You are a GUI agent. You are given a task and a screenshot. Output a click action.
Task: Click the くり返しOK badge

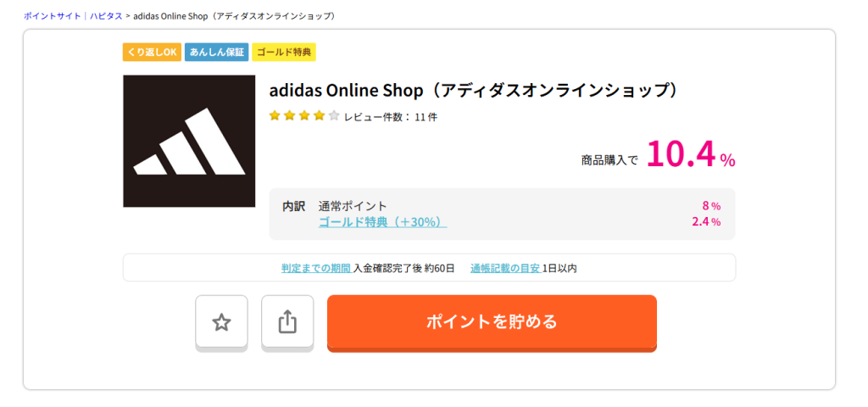(x=153, y=52)
